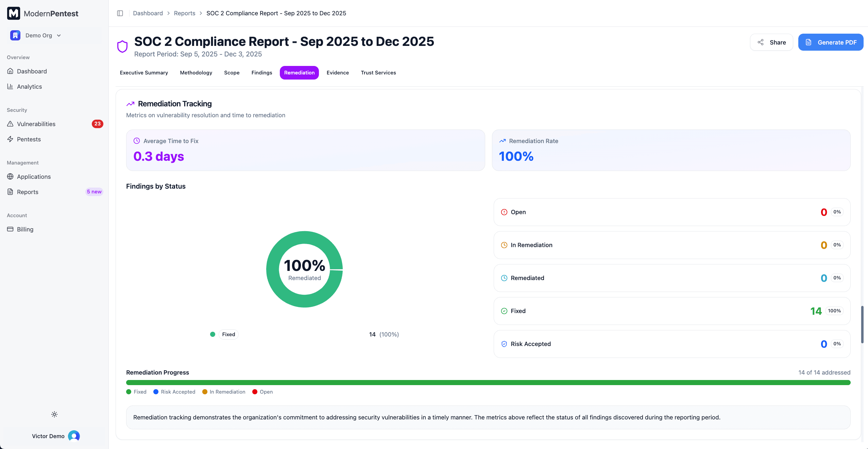Image resolution: width=868 pixels, height=449 pixels.
Task: Toggle the sidebar panel icon
Action: 120,13
